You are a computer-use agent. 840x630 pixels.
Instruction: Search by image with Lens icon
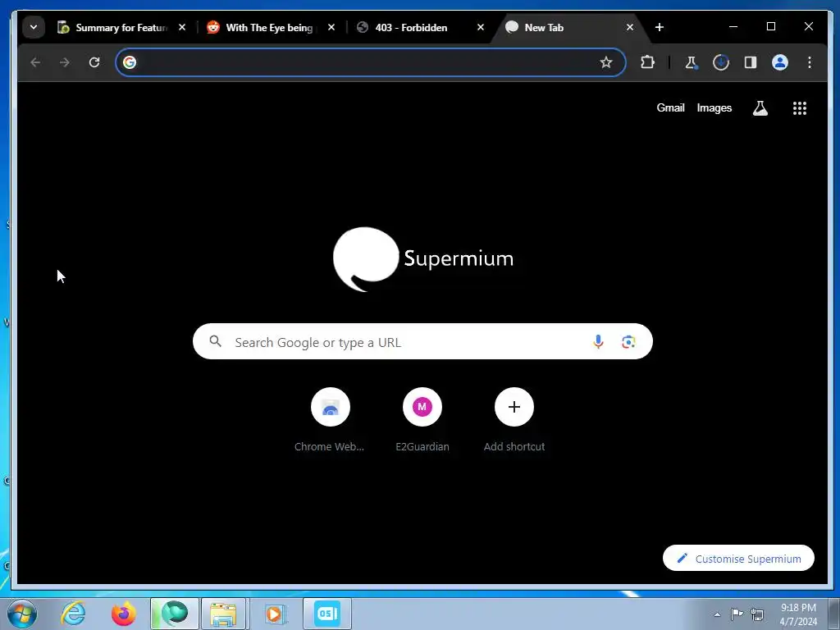click(x=628, y=341)
